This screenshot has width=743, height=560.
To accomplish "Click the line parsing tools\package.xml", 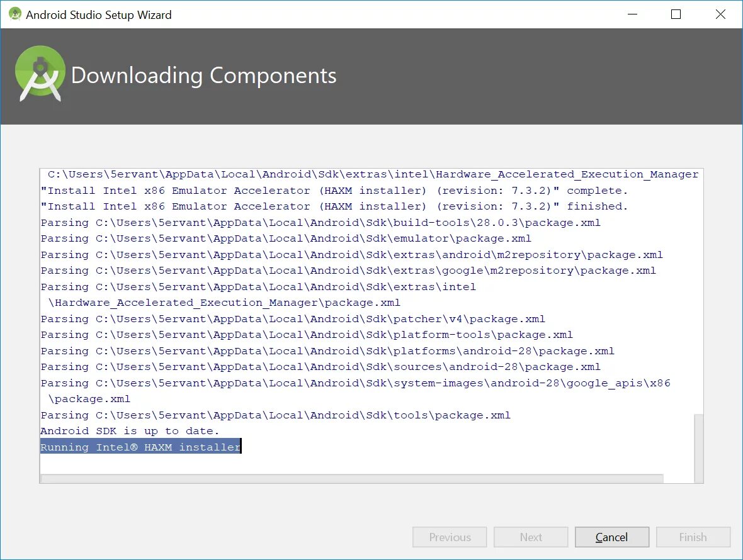I will 276,415.
